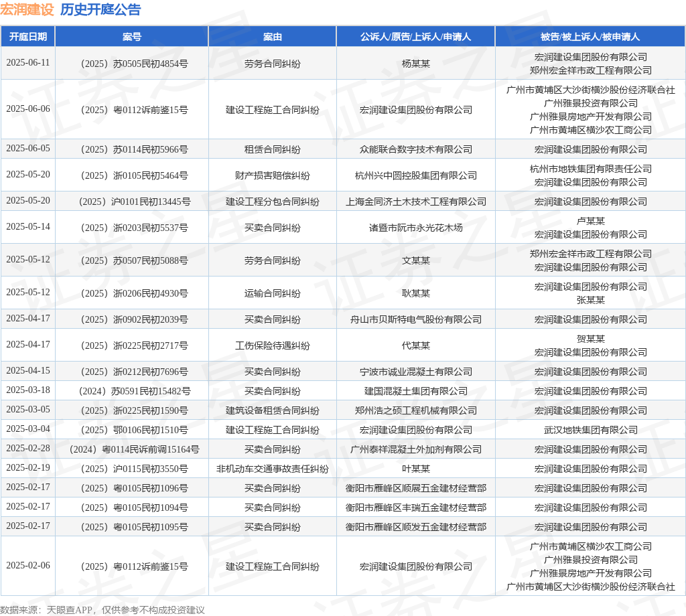The image size is (686, 616).
Task: Click date 2025-02-06
Action: click(x=28, y=565)
